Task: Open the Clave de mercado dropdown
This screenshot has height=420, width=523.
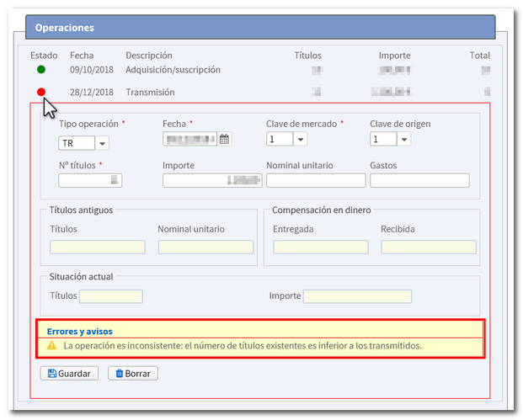Action: 301,140
